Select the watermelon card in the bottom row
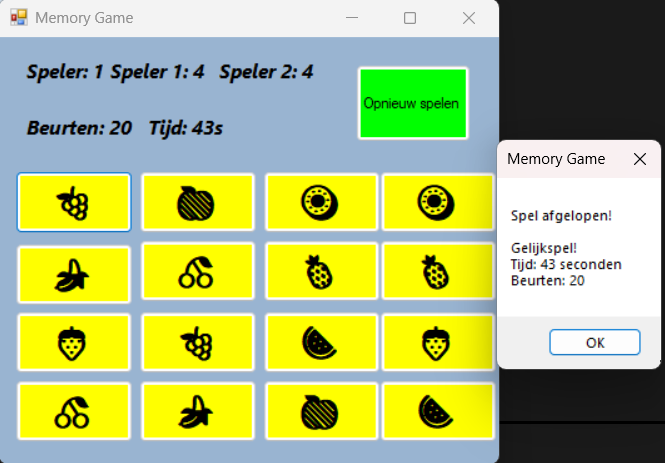665x463 pixels. 438,411
